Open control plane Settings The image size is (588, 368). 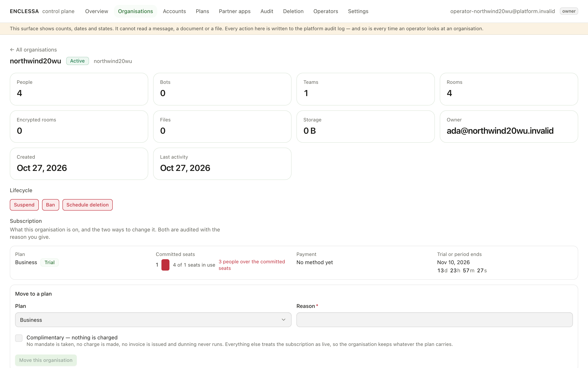point(358,11)
